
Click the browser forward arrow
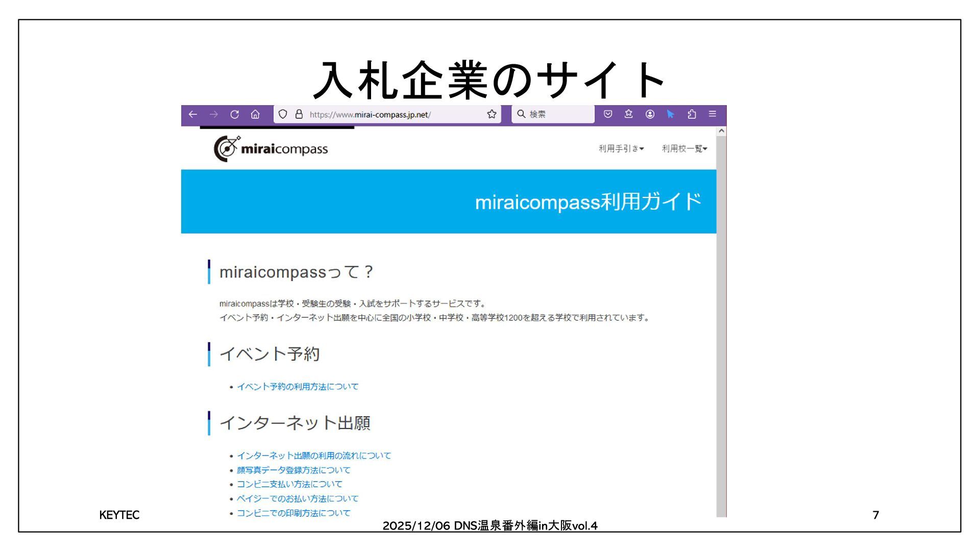[x=213, y=114]
